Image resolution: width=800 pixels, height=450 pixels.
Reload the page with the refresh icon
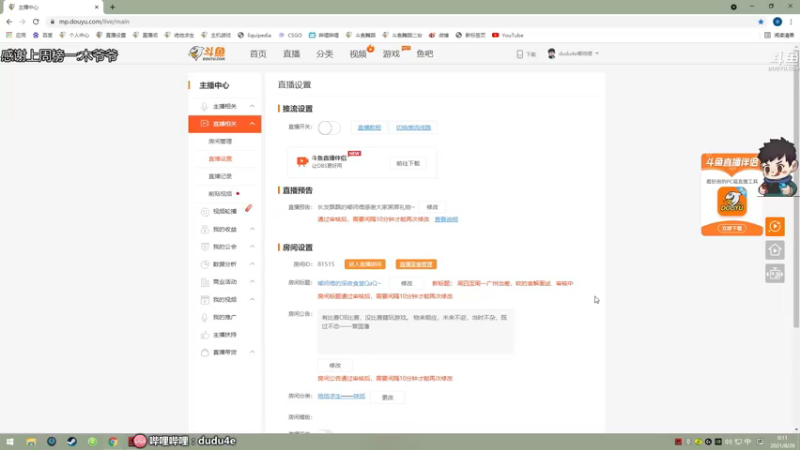36,21
